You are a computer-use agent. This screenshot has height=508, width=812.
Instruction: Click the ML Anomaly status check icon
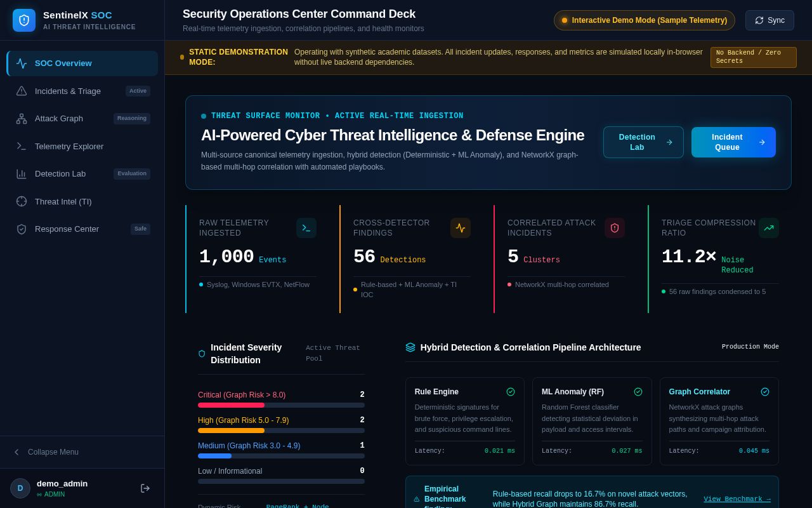(638, 392)
